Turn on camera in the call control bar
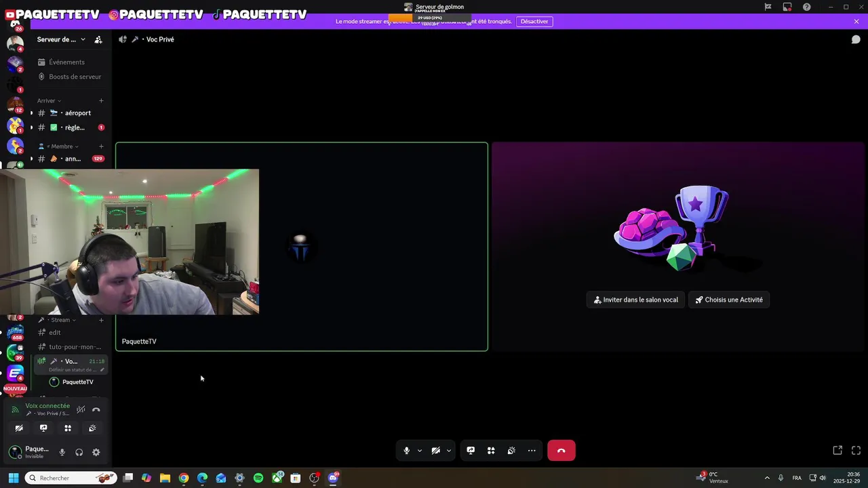Screen dimensions: 868x488 (436, 451)
